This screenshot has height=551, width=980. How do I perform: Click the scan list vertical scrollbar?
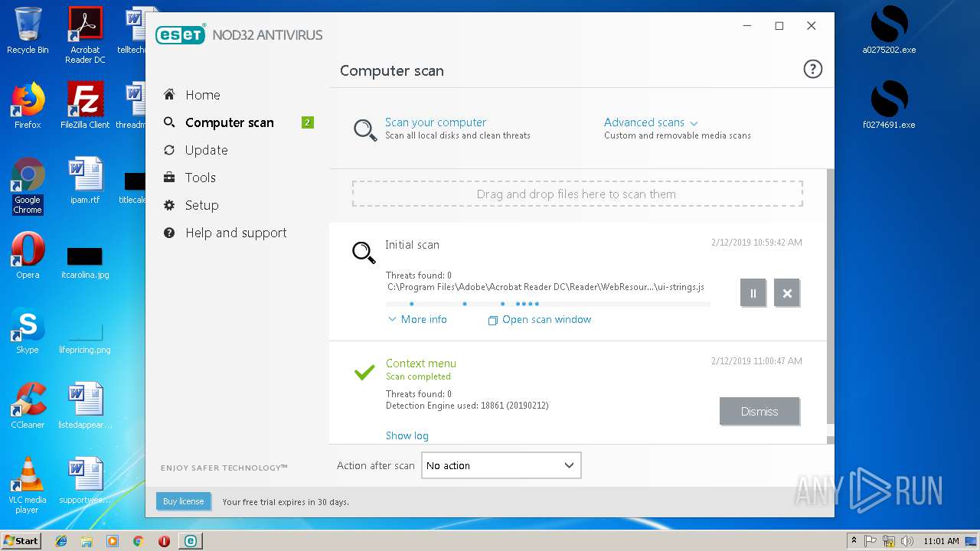click(831, 298)
